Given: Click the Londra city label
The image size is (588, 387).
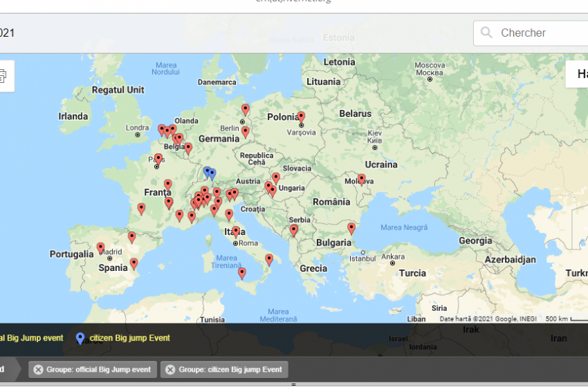Looking at the screenshot, I should [137, 128].
